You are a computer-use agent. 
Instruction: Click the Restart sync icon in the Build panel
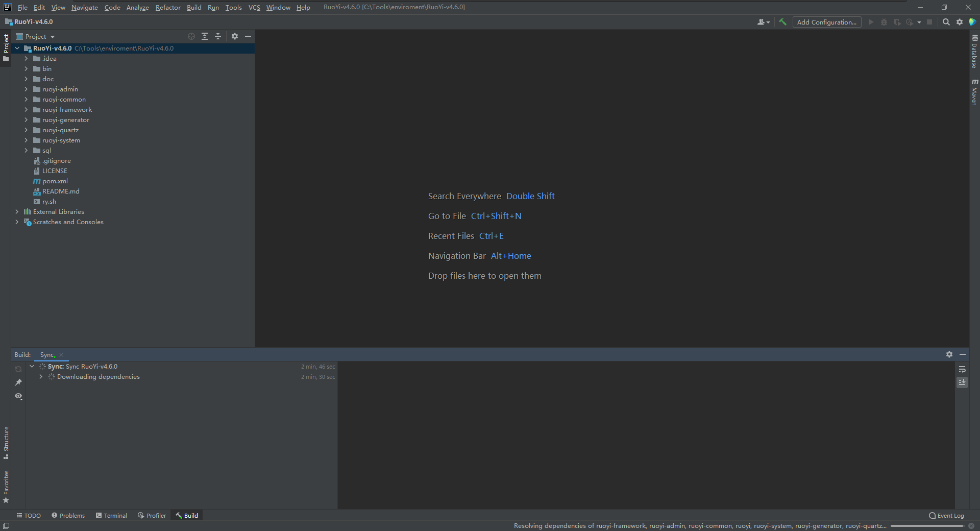tap(18, 369)
